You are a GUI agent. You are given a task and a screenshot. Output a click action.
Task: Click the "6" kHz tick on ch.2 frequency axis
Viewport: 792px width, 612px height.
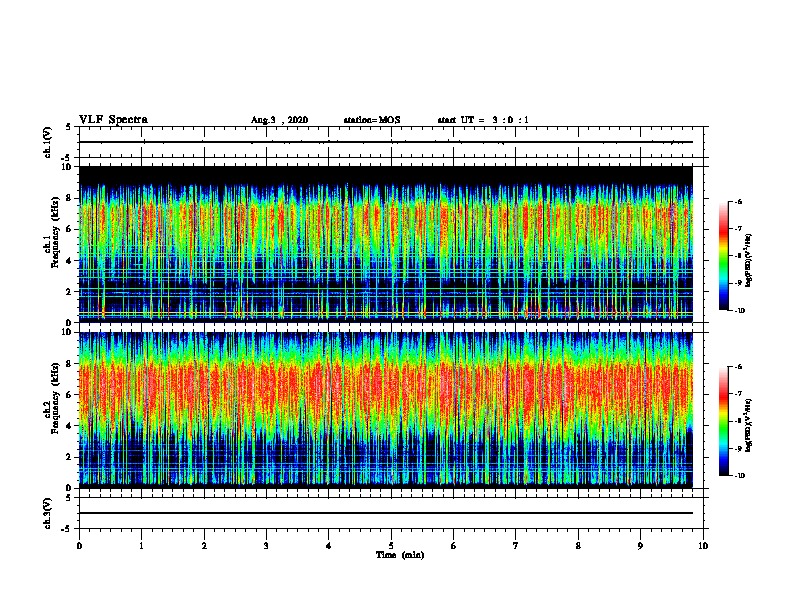coord(69,395)
